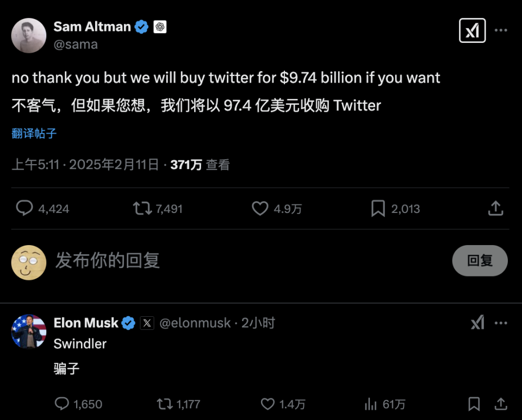The width and height of the screenshot is (522, 420).
Task: Click the Grok icon on Sam Altman's post
Action: pos(472,31)
